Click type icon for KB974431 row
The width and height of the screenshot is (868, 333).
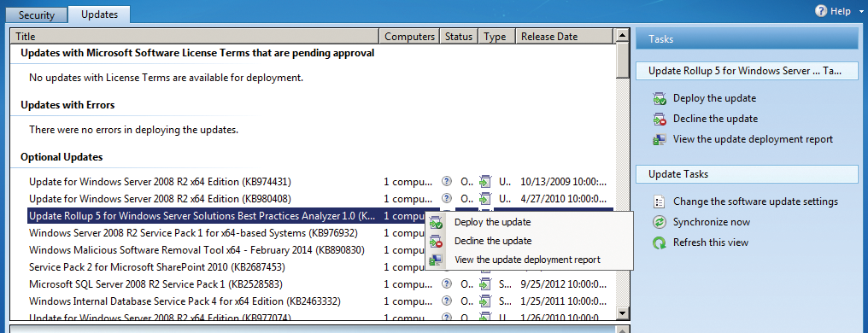(x=485, y=181)
